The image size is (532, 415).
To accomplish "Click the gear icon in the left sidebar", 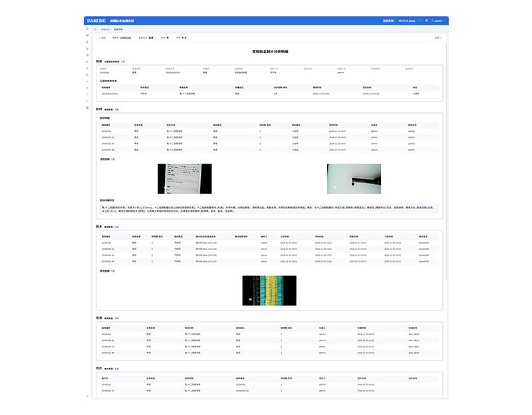I will pos(87,108).
